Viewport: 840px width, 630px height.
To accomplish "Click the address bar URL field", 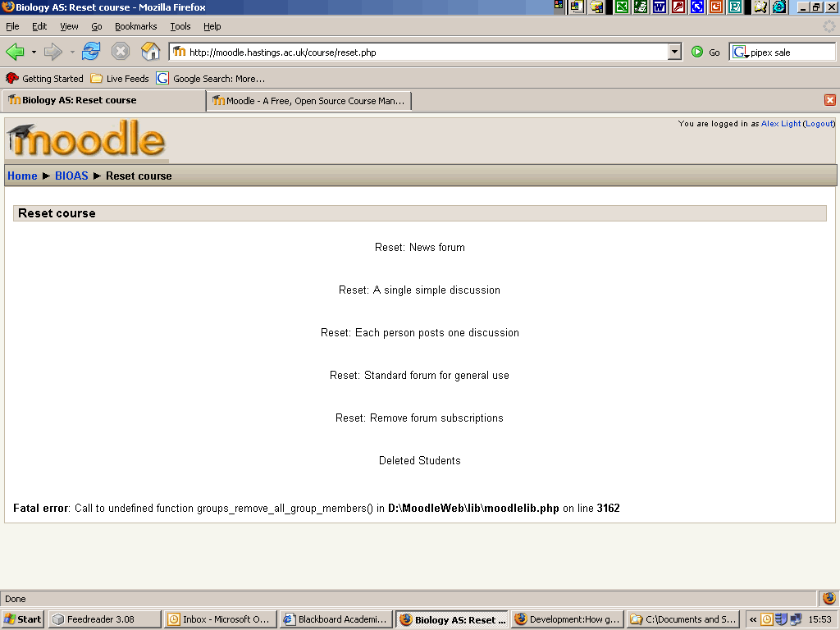I will (x=427, y=52).
